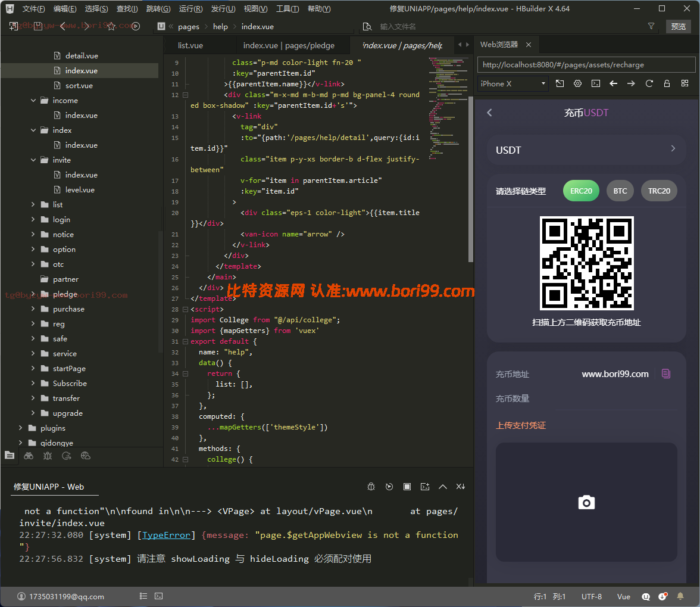Viewport: 700px width, 607px height.
Task: Go back in the built-in web browser
Action: click(613, 83)
